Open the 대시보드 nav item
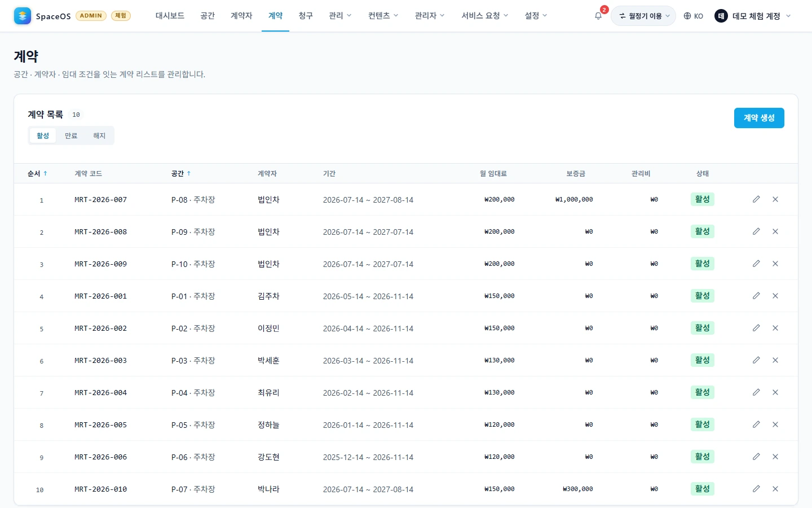Image resolution: width=812 pixels, height=508 pixels. pyautogui.click(x=170, y=16)
